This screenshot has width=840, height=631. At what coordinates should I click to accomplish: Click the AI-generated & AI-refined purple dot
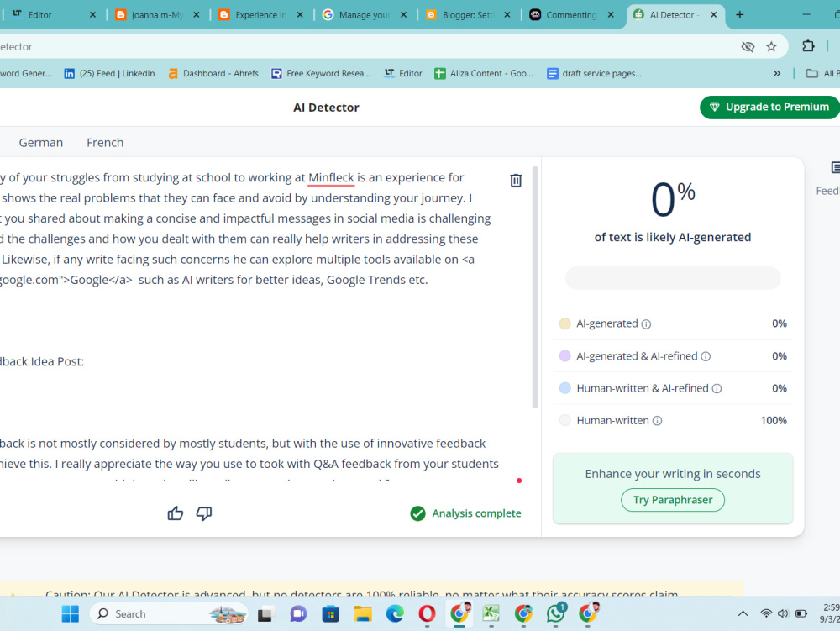(x=564, y=356)
